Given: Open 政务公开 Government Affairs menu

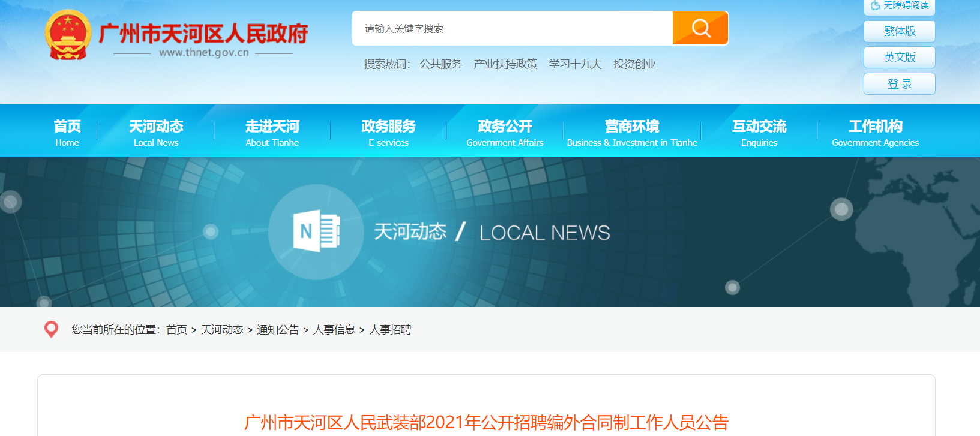Looking at the screenshot, I should coord(505,133).
